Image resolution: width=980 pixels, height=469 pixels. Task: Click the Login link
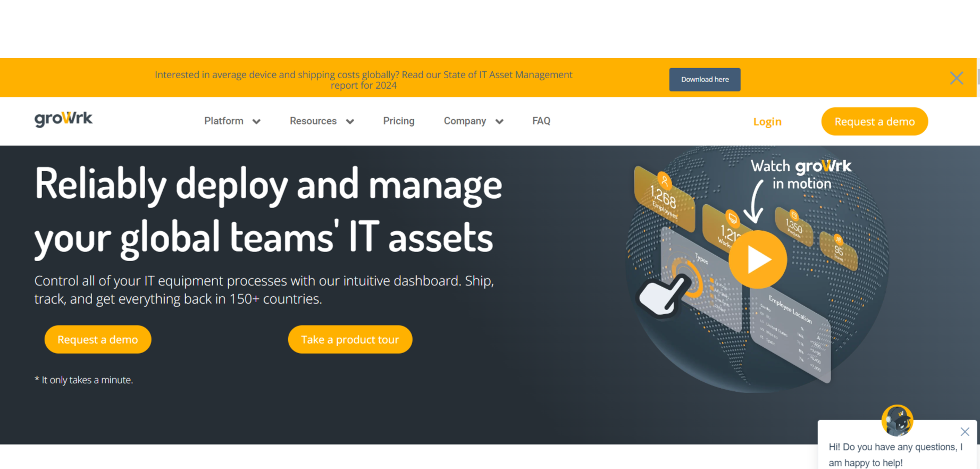point(767,121)
